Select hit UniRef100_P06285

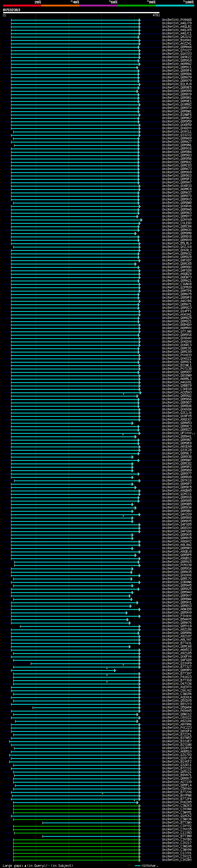coord(177,802)
